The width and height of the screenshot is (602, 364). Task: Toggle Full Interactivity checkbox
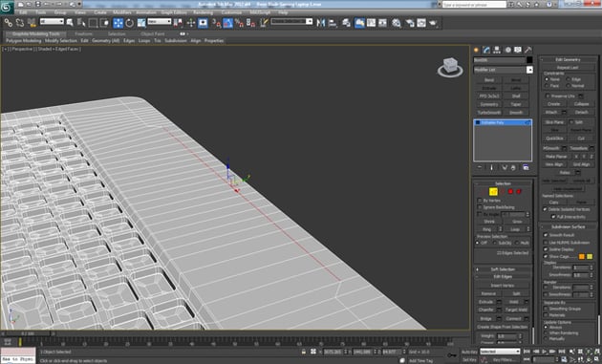pos(553,217)
